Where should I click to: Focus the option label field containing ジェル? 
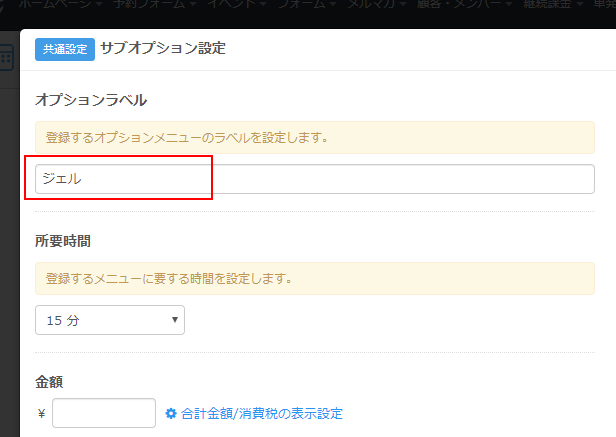click(315, 179)
